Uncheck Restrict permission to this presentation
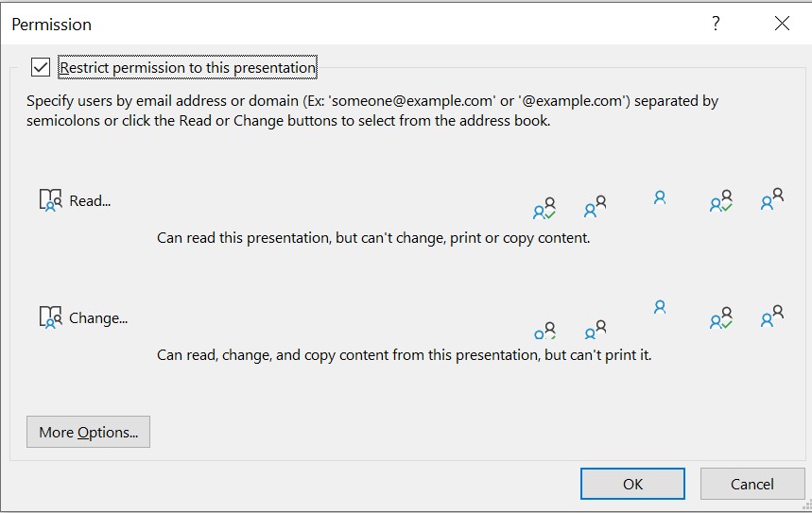Screen dimensions: 812x513 coord(41,67)
